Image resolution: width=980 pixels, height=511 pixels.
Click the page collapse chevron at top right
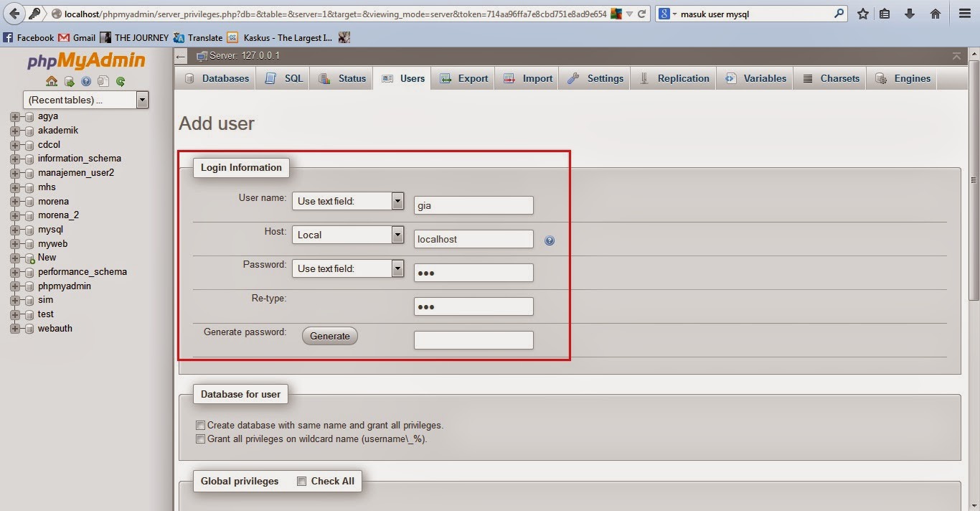[956, 56]
